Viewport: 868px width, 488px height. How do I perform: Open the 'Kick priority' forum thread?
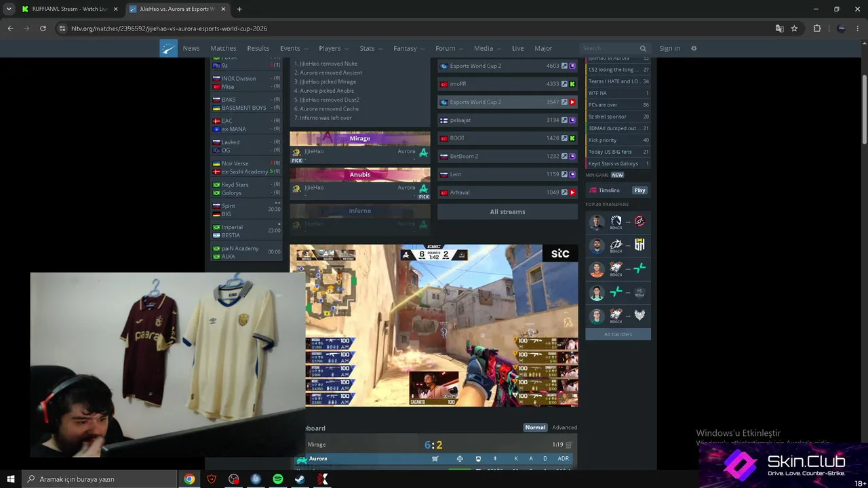(618, 140)
